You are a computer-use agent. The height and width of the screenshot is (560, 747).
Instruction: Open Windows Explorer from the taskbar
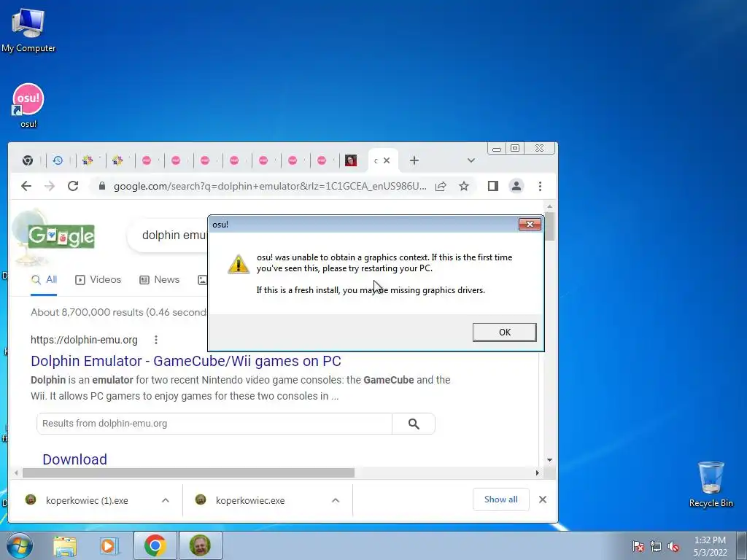(65, 545)
